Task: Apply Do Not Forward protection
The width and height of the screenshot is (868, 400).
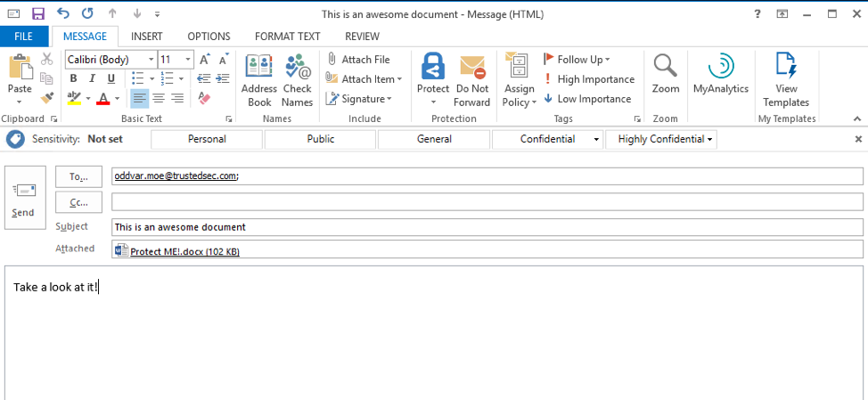Action: tap(472, 81)
